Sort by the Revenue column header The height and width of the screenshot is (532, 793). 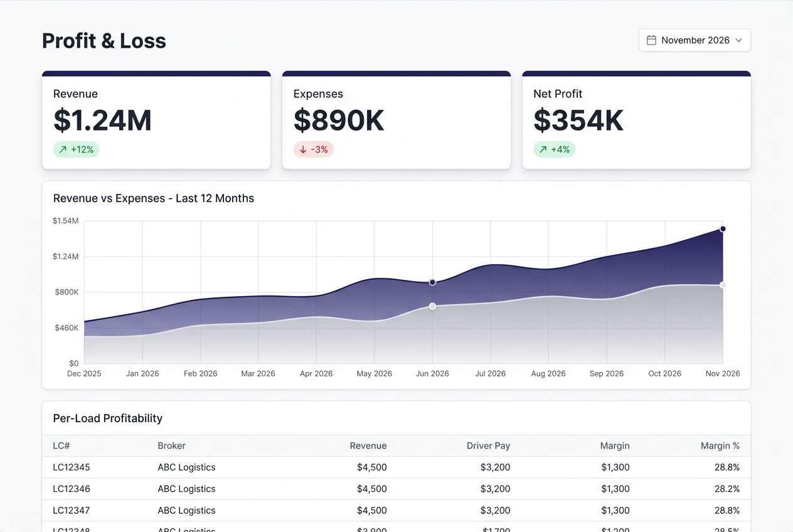368,446
